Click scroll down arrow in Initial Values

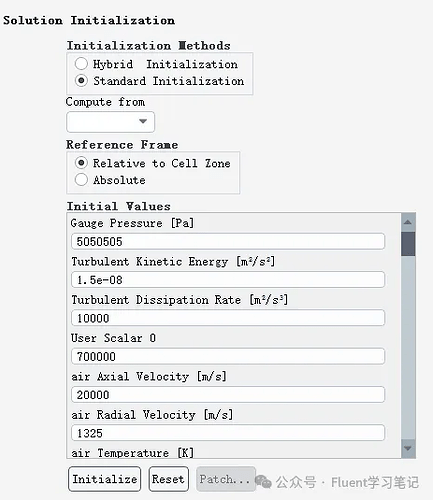[408, 448]
